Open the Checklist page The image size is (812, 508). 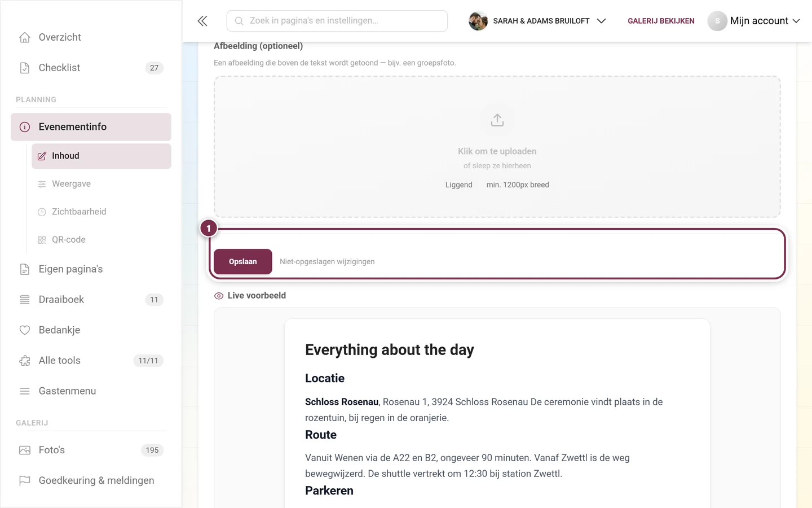(x=91, y=68)
